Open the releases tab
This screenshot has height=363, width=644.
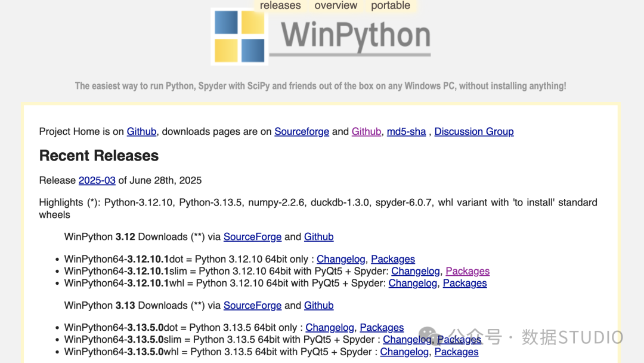(x=280, y=5)
